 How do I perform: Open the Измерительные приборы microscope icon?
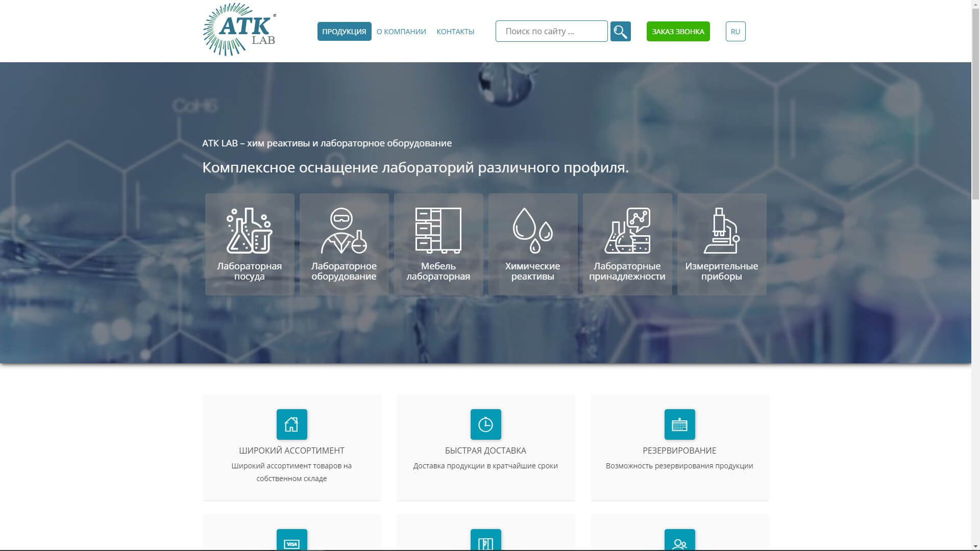[x=722, y=231]
